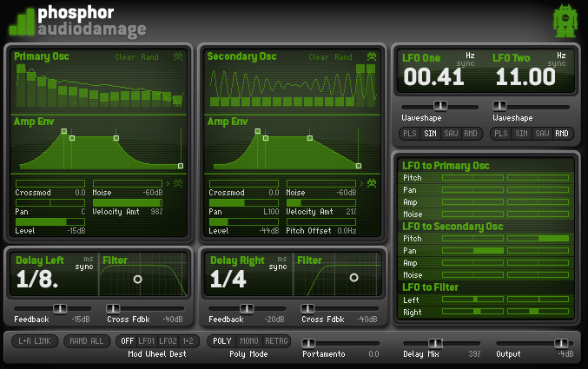The width and height of the screenshot is (588, 369).
Task: Click the Delay Right filter cutoff handle
Action: [353, 278]
